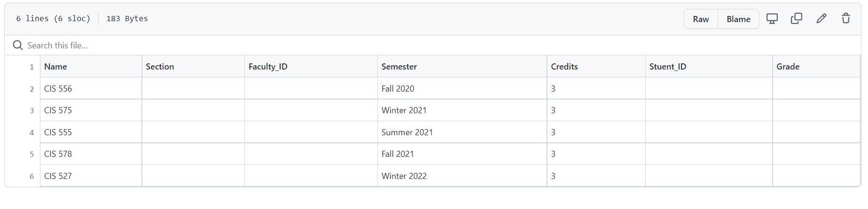Open the Blame view
868x209 pixels.
click(x=738, y=19)
